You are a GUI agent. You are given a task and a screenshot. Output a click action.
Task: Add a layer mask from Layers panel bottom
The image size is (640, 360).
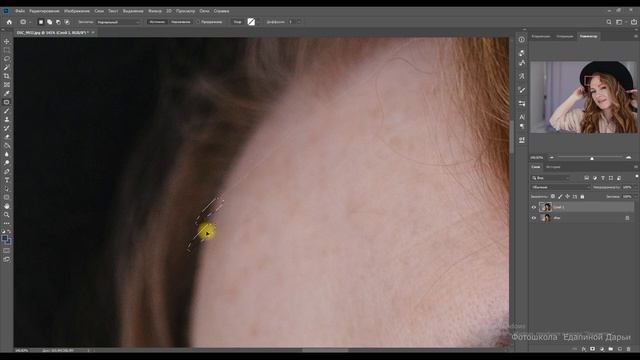click(x=593, y=349)
